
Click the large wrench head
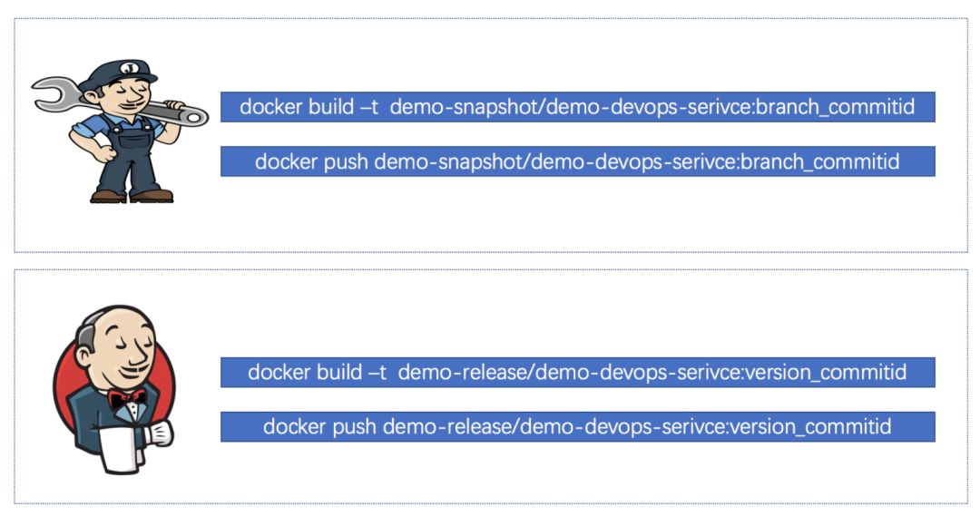pyautogui.click(x=52, y=92)
